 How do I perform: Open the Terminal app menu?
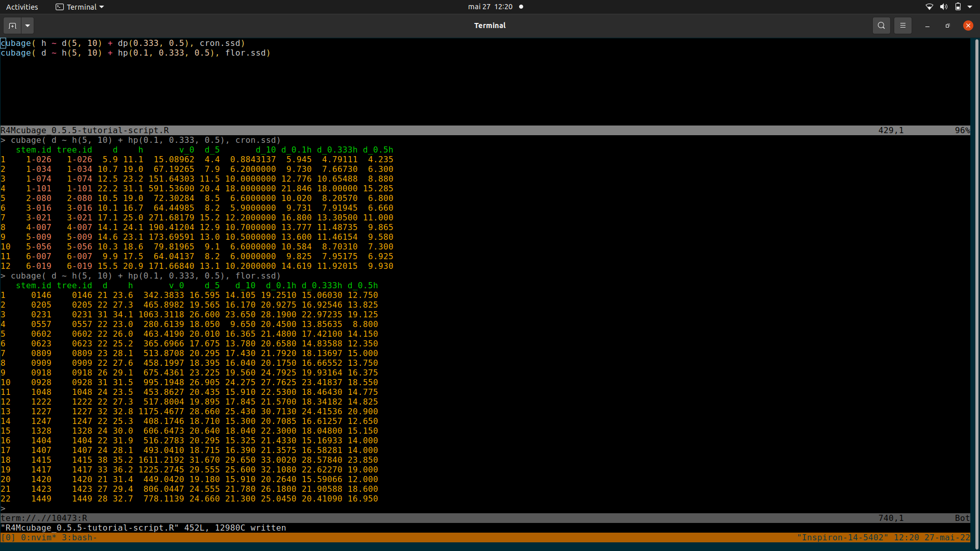coord(80,7)
